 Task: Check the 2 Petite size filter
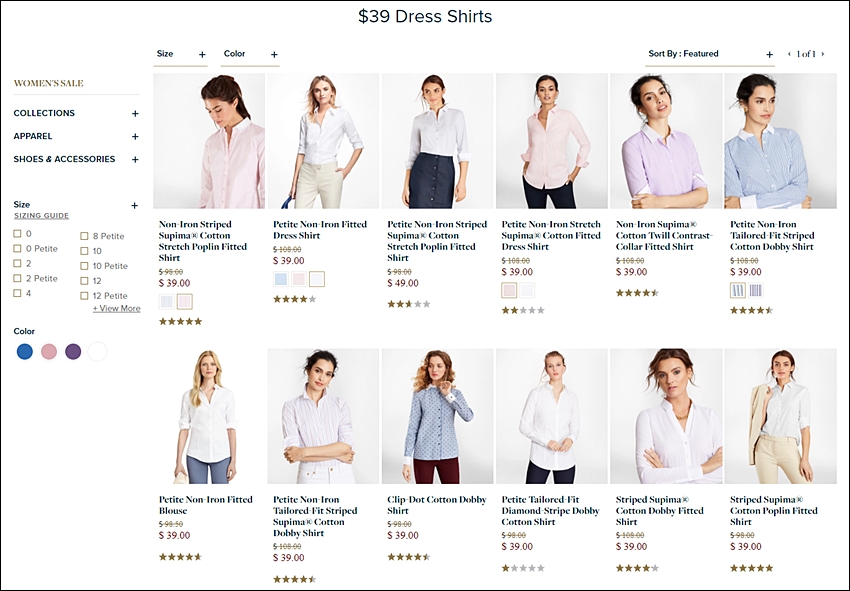pyautogui.click(x=17, y=278)
